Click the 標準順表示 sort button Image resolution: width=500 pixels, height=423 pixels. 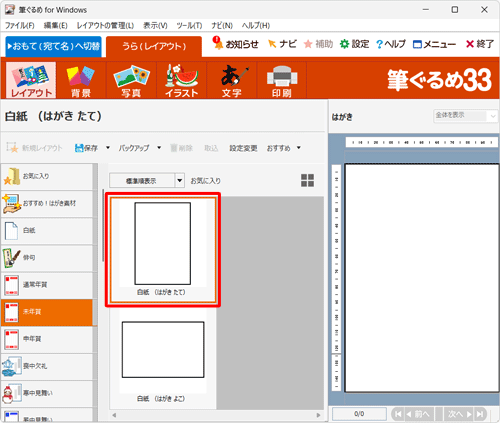[x=142, y=181]
